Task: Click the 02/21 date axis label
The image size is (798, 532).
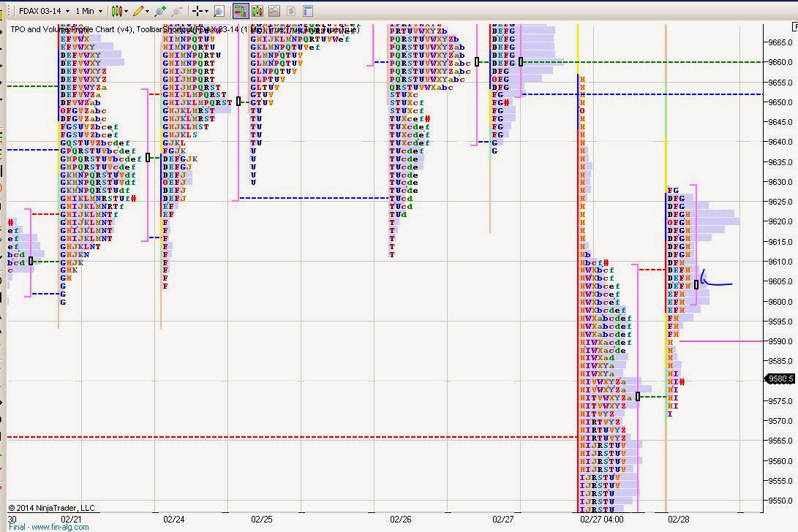Action: [71, 520]
